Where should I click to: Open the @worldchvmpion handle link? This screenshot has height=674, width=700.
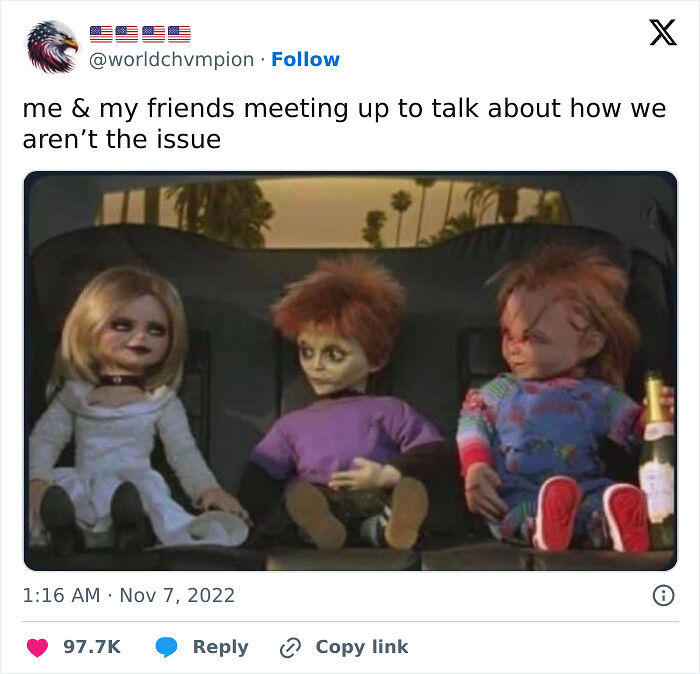[x=171, y=60]
